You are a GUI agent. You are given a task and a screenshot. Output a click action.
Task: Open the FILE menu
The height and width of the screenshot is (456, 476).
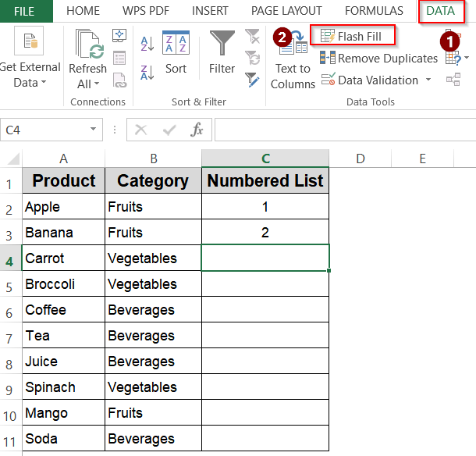tap(24, 11)
